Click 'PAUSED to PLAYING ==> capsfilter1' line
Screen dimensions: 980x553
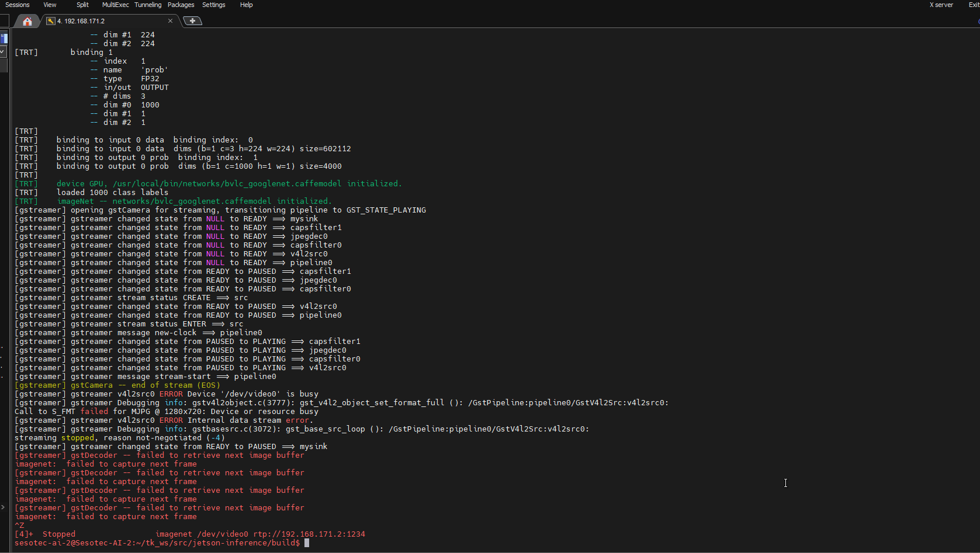pyautogui.click(x=188, y=342)
